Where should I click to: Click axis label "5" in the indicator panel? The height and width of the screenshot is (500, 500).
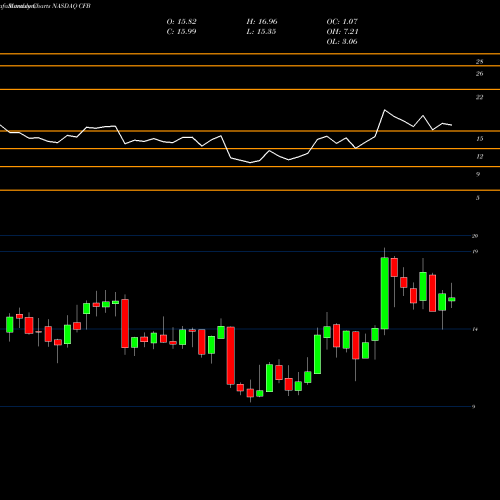point(478,198)
